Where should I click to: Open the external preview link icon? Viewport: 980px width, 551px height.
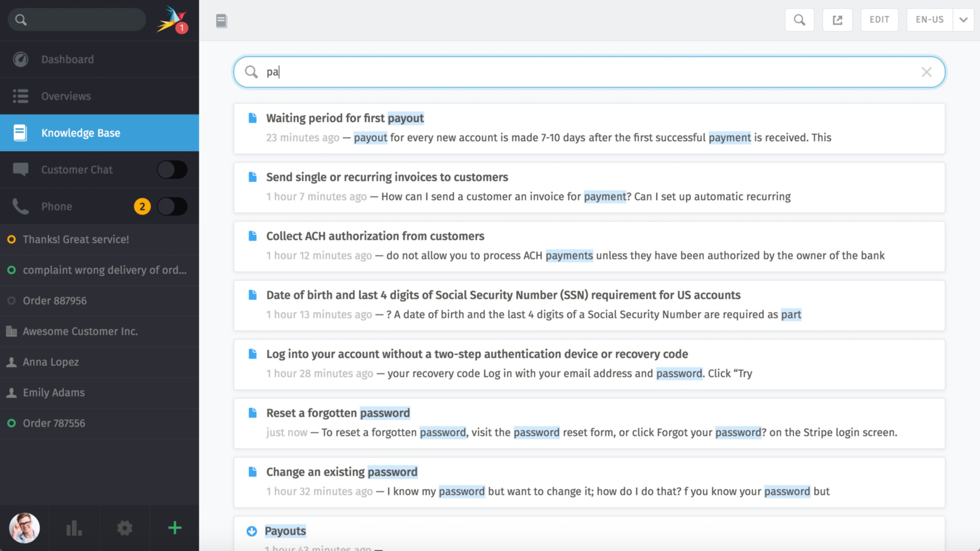(837, 20)
